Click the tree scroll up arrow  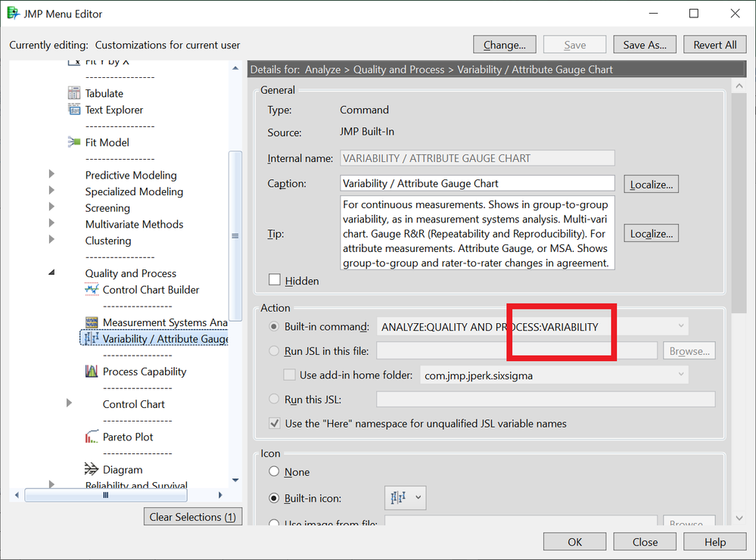(x=235, y=68)
